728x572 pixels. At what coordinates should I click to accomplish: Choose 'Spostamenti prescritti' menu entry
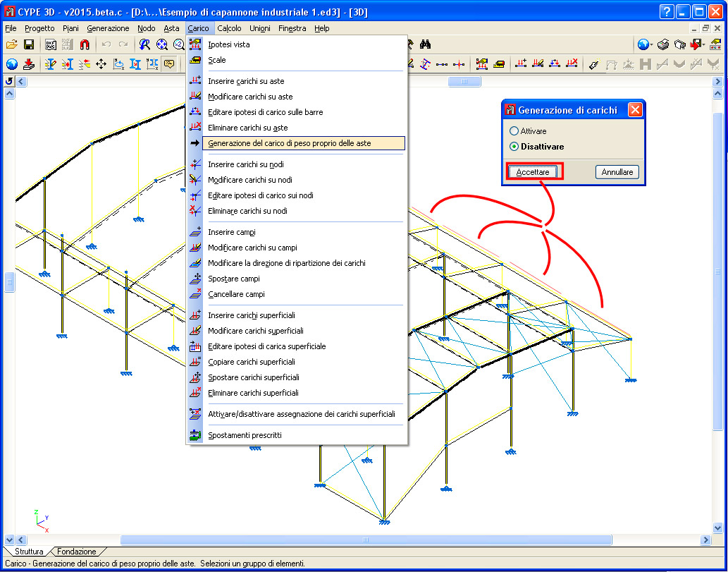tap(297, 435)
